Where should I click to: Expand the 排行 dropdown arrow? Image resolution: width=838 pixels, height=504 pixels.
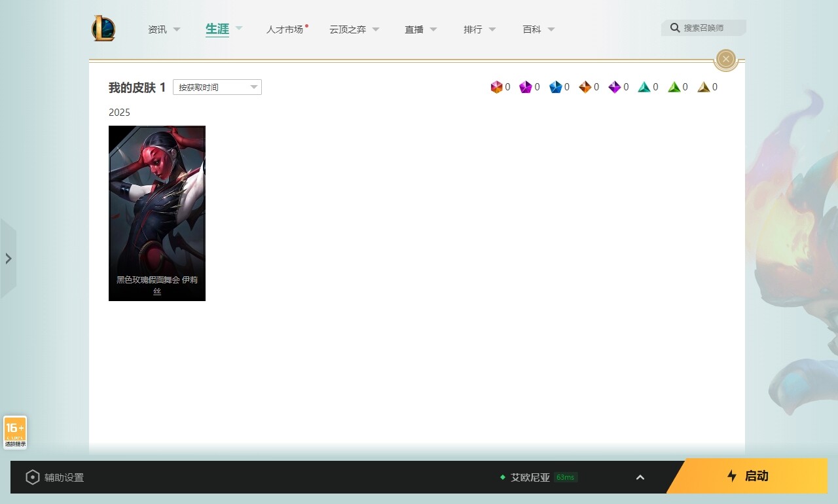492,29
